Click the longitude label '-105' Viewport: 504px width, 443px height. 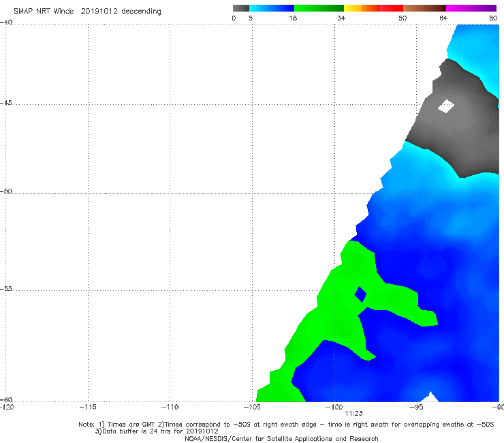(252, 407)
